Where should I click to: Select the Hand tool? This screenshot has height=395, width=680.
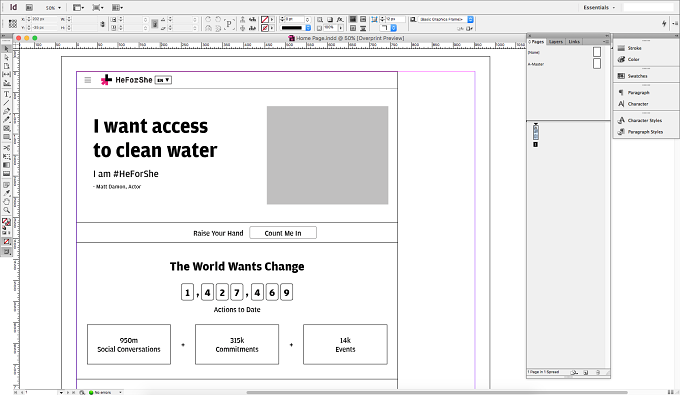click(7, 202)
